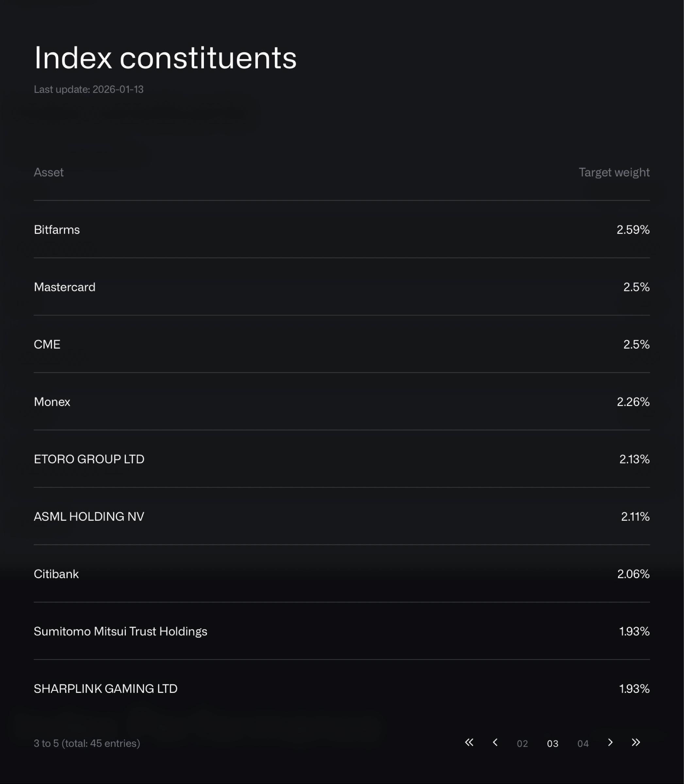Screen dimensions: 684x784
Task: Go to previous page chevron
Action: pyautogui.click(x=495, y=743)
